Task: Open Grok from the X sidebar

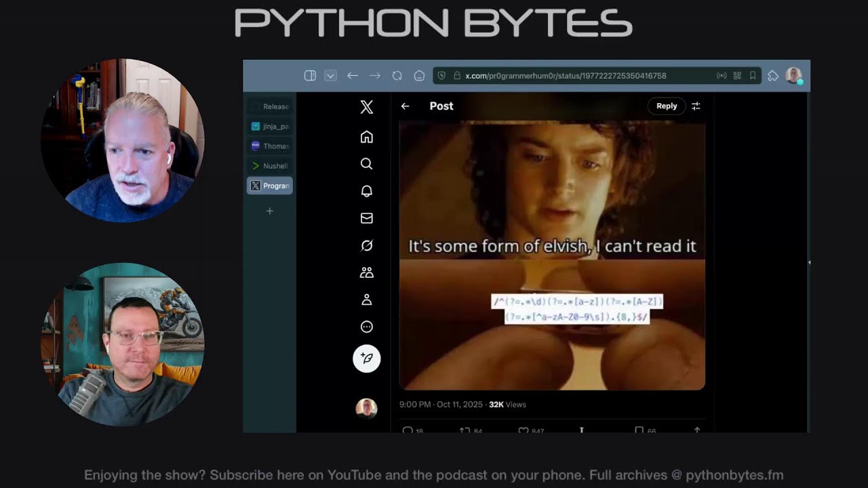Action: (x=366, y=245)
